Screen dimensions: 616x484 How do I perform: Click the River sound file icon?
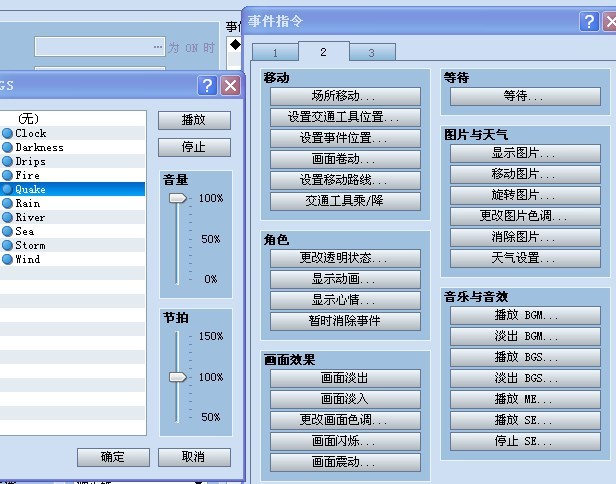pyautogui.click(x=7, y=217)
